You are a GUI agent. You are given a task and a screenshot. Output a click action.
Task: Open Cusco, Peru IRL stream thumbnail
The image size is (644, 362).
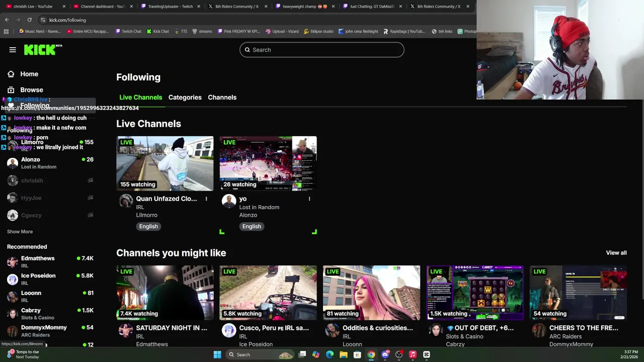click(x=268, y=293)
